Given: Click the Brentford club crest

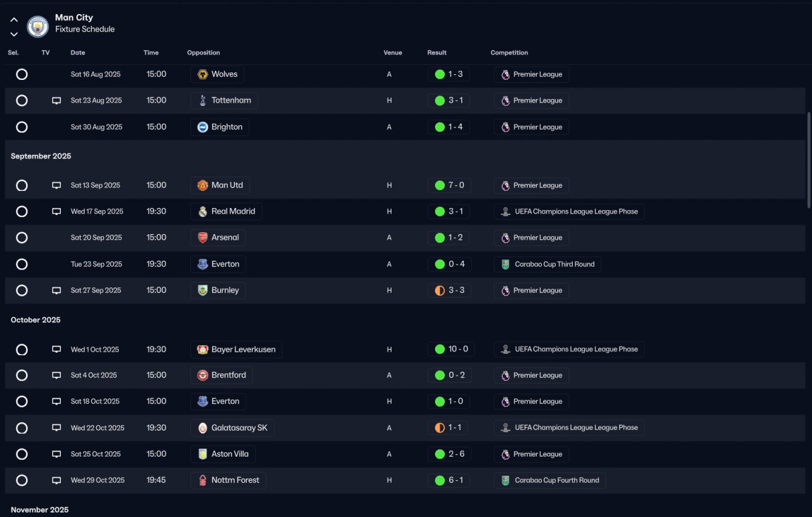Looking at the screenshot, I should point(203,376).
